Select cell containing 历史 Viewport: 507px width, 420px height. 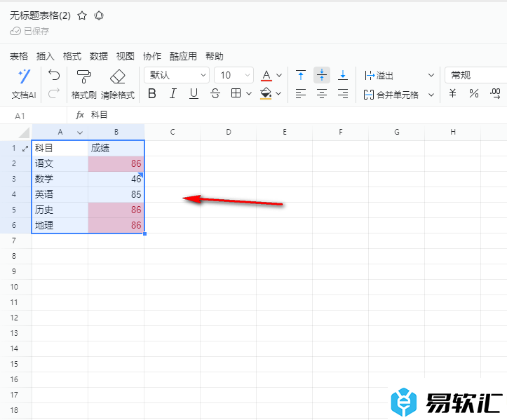tap(60, 210)
